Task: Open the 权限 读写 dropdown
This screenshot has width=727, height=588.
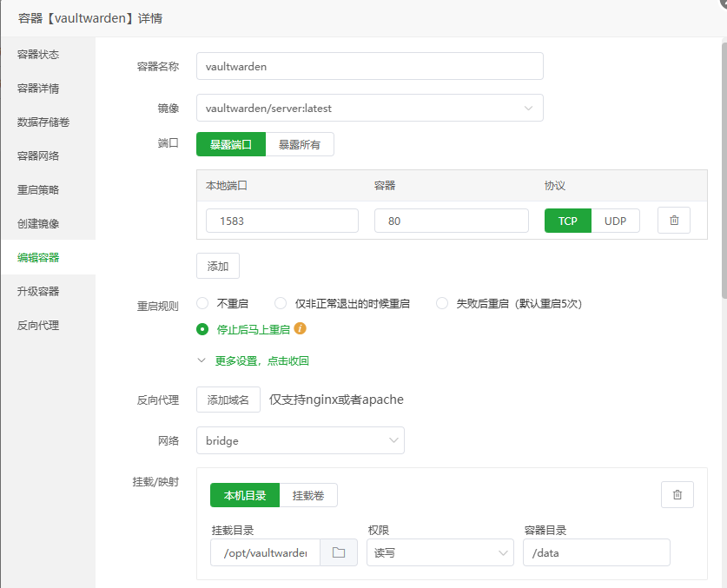Action: pos(440,552)
